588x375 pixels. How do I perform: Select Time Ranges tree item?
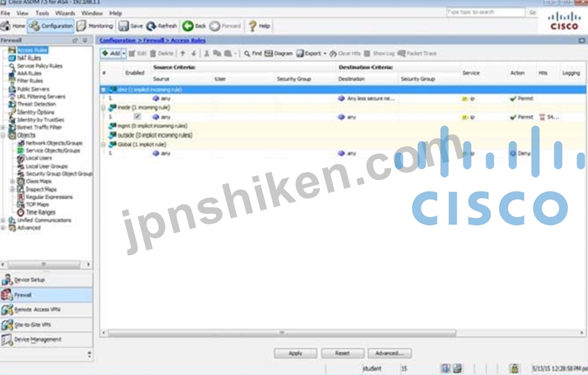pyautogui.click(x=40, y=212)
